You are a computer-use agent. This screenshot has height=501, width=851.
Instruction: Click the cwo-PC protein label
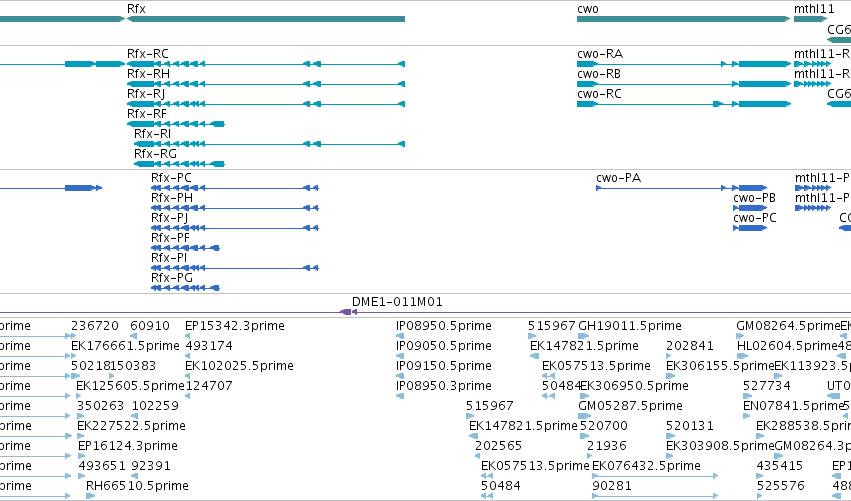point(755,218)
